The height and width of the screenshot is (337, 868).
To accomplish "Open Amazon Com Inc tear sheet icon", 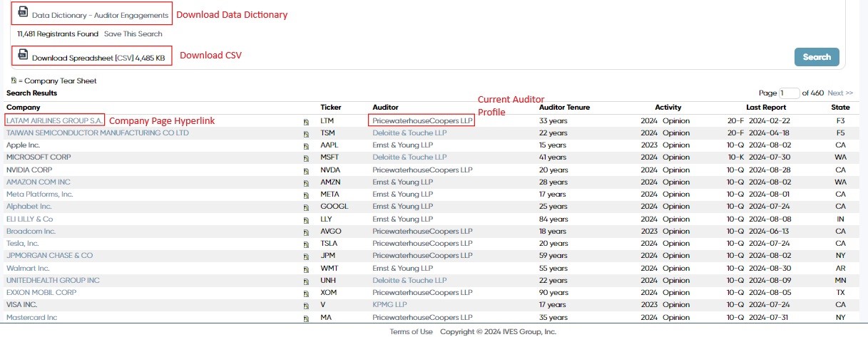I will 305,183.
